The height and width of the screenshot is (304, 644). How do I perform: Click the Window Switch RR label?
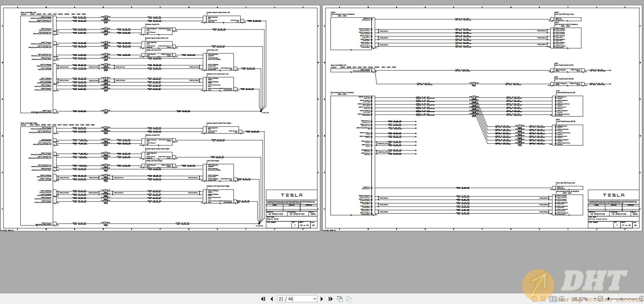[x=153, y=135]
